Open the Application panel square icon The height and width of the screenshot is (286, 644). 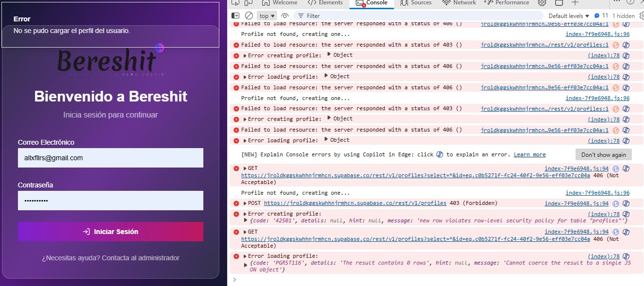[x=559, y=2]
